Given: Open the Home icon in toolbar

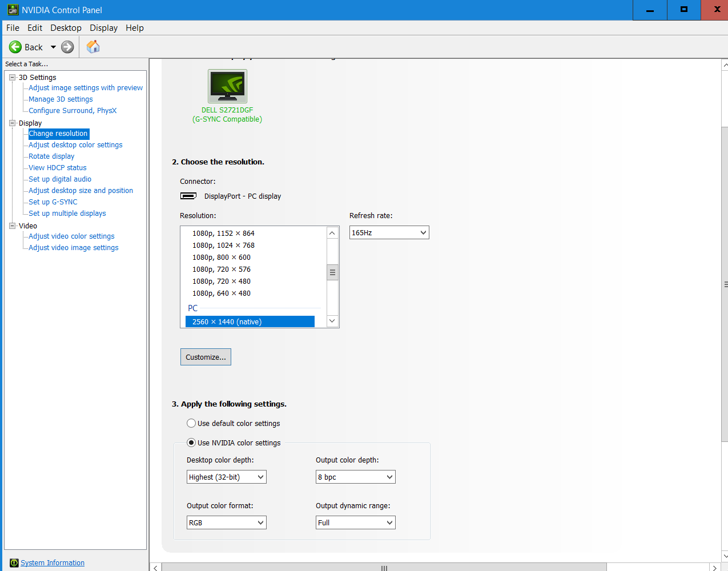Looking at the screenshot, I should point(93,47).
